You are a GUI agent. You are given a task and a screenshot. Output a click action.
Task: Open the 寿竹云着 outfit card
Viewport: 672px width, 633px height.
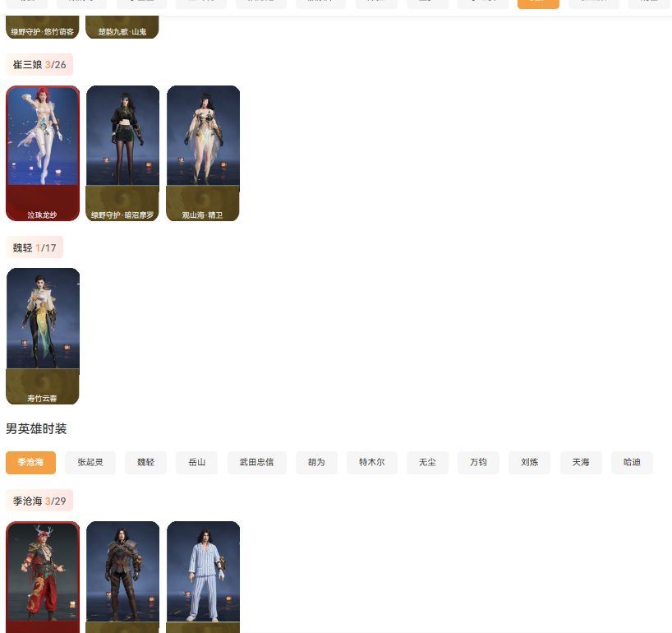pyautogui.click(x=43, y=335)
